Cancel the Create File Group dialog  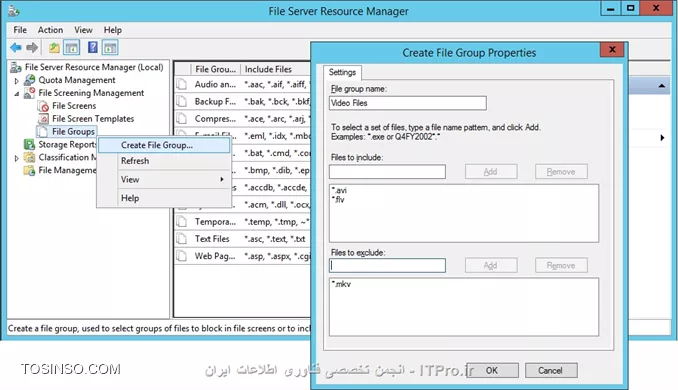point(551,371)
